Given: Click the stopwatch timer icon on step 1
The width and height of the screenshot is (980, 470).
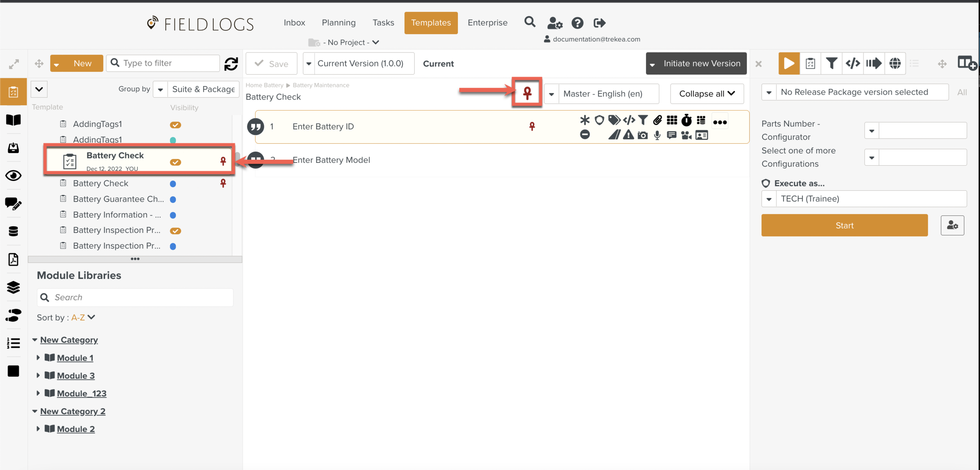Looking at the screenshot, I should point(686,120).
